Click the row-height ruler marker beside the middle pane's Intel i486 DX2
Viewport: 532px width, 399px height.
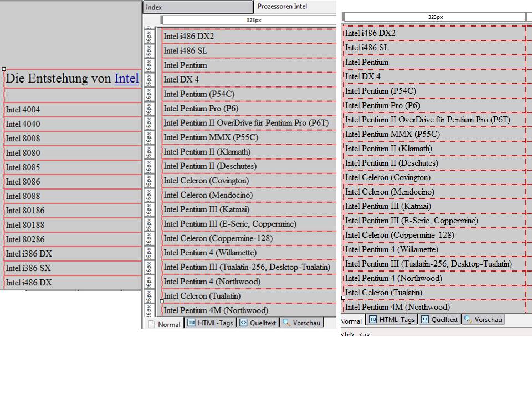pyautogui.click(x=149, y=37)
